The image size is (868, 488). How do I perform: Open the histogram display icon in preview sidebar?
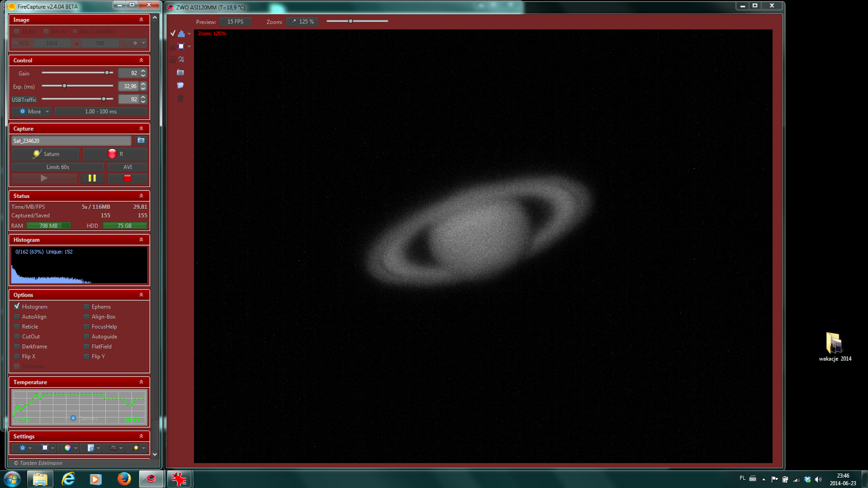click(181, 34)
